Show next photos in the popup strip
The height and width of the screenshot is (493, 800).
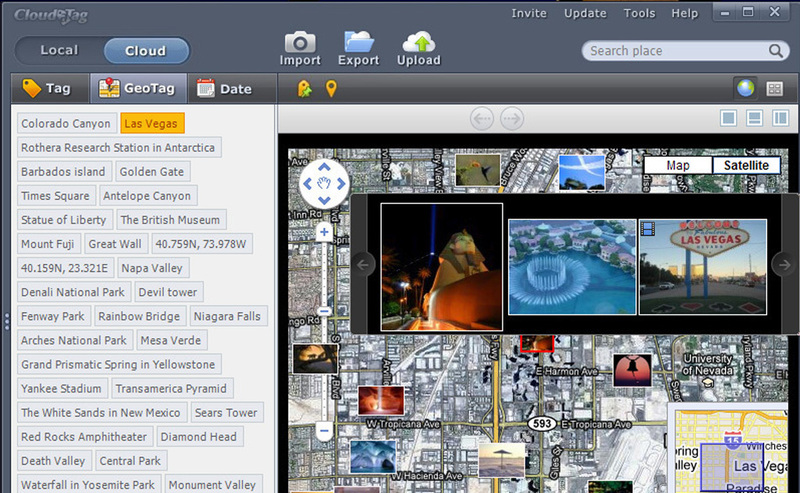[x=784, y=264]
